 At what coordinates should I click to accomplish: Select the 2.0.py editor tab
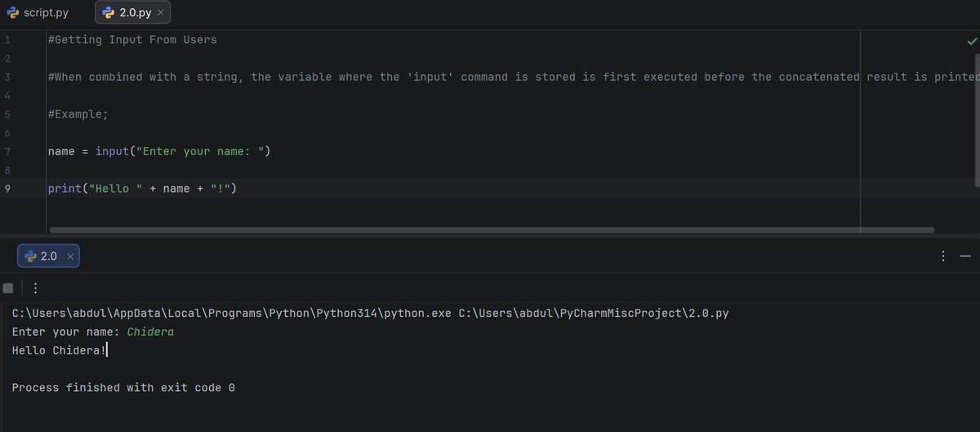tap(132, 13)
